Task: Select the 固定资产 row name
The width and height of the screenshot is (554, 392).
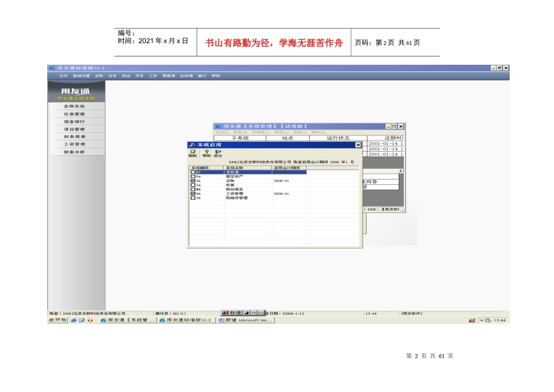Action: click(234, 176)
